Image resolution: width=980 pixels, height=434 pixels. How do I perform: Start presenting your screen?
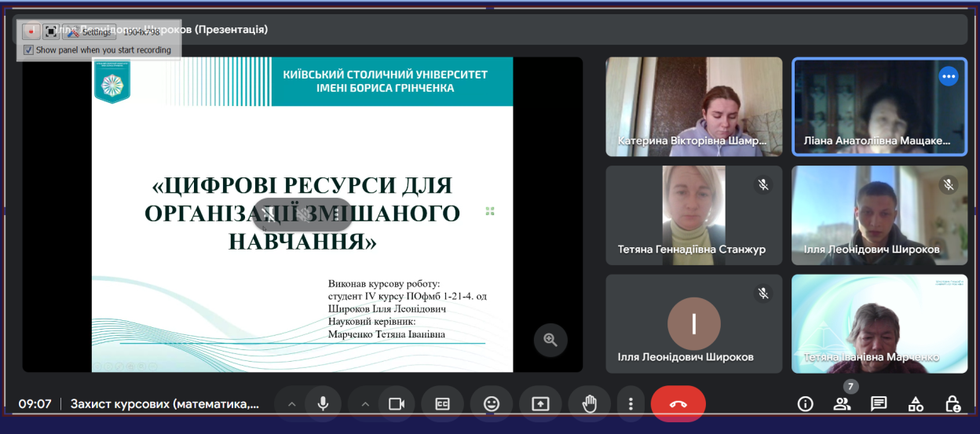click(x=540, y=403)
